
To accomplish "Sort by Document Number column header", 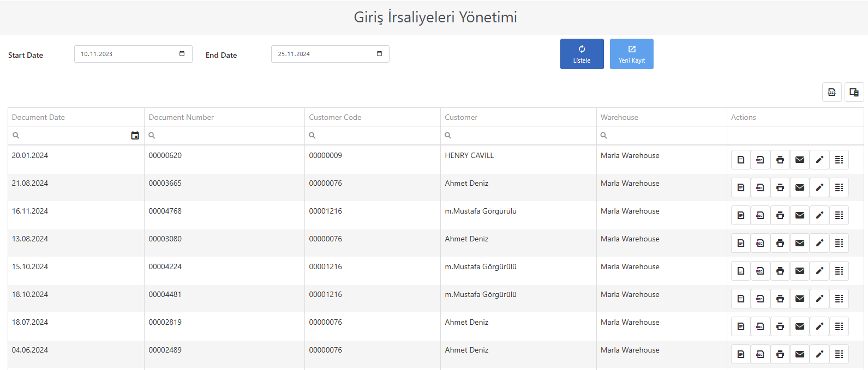I will (181, 117).
